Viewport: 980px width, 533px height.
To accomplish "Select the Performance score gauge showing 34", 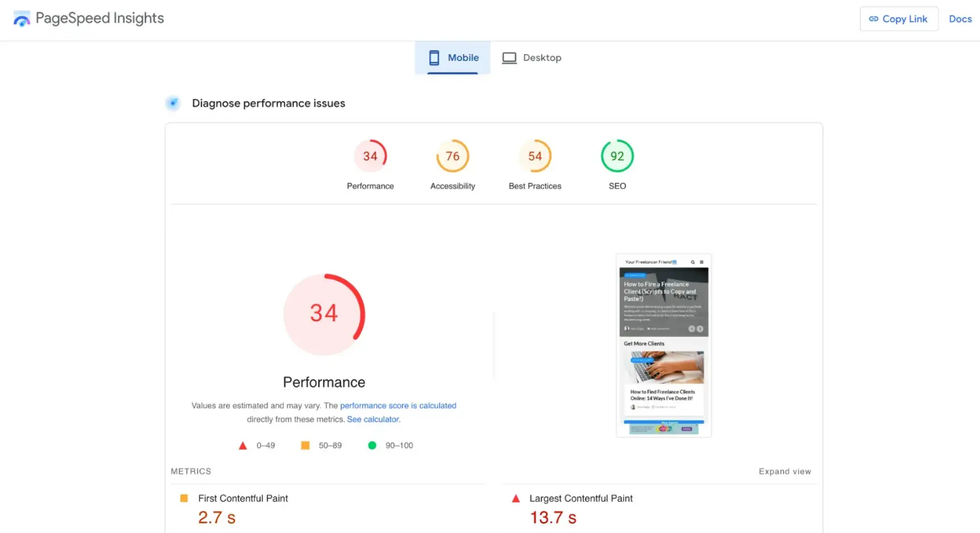I will [x=370, y=155].
